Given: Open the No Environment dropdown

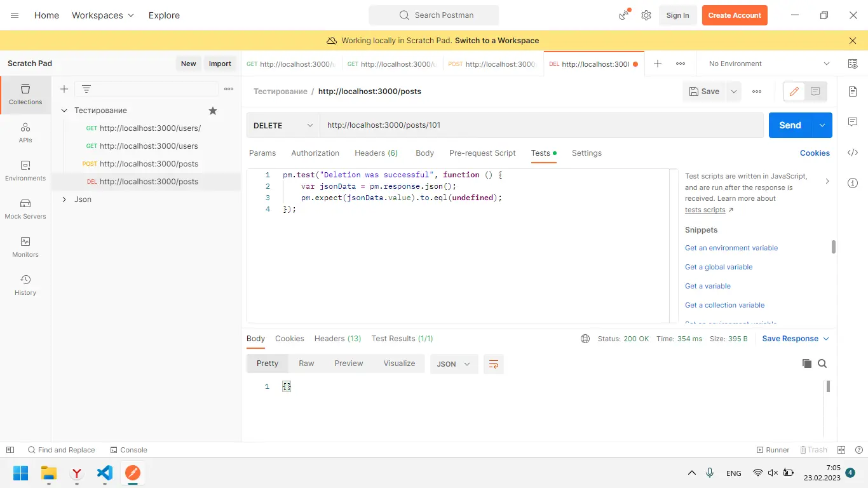Looking at the screenshot, I should click(x=769, y=64).
